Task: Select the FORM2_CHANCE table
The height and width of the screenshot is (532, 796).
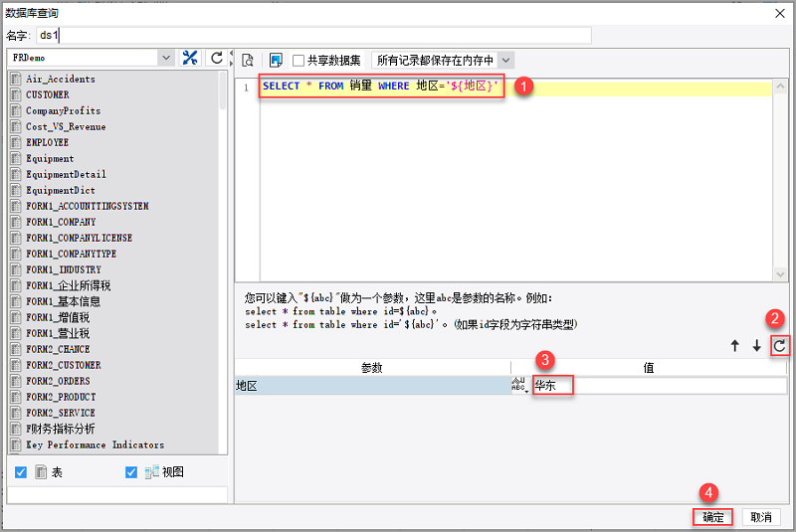Action: coord(58,349)
